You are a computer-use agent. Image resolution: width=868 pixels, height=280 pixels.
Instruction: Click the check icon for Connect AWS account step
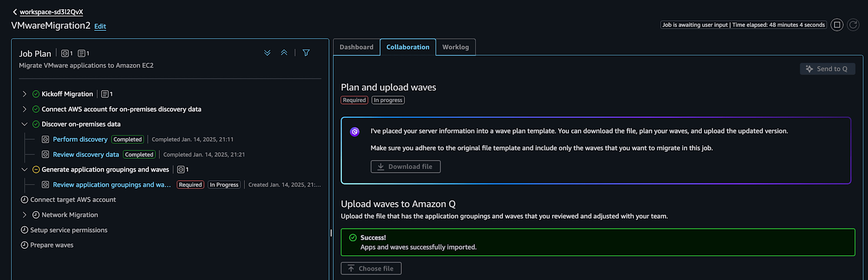coord(36,109)
